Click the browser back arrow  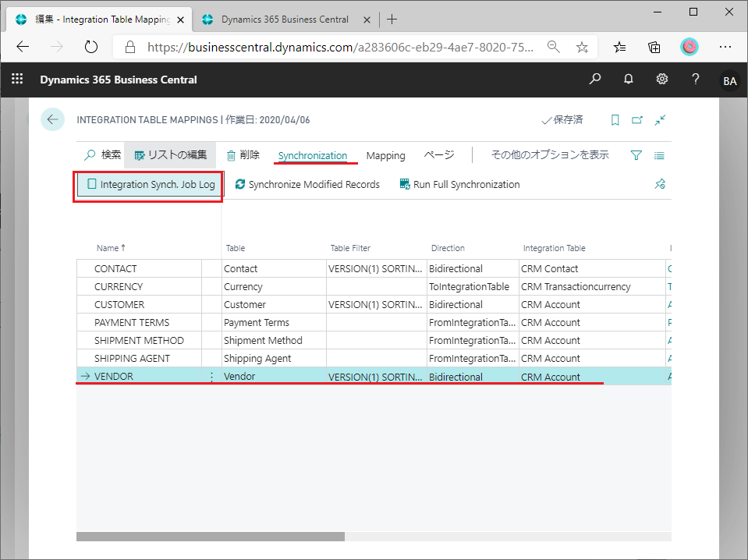coord(23,47)
